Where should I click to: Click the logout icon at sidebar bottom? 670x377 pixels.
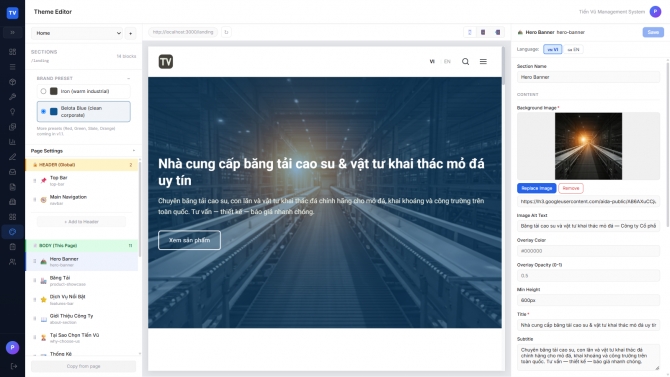[x=14, y=366]
